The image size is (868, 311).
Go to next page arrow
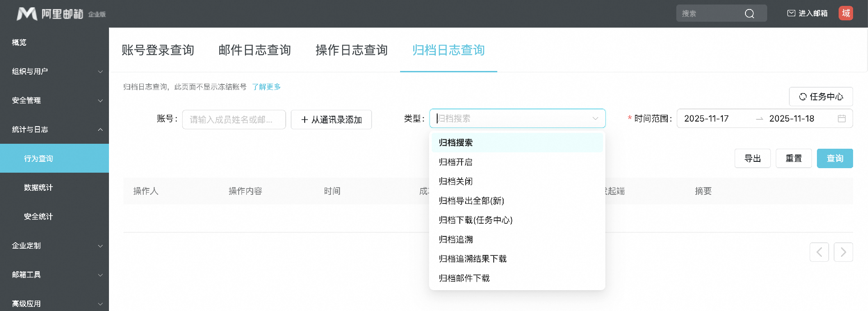[x=844, y=252]
